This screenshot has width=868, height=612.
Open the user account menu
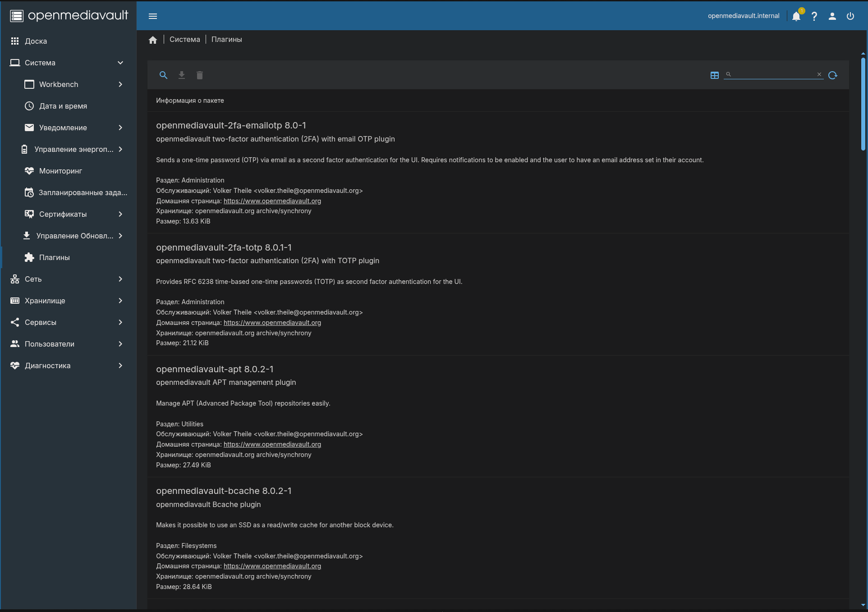832,16
